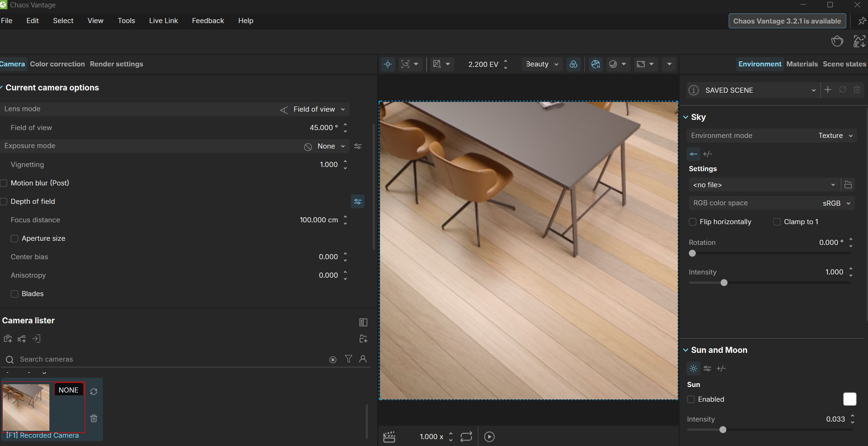Image resolution: width=868 pixels, height=446 pixels.
Task: Click [F1] Recorded Camera name
Action: click(x=42, y=435)
